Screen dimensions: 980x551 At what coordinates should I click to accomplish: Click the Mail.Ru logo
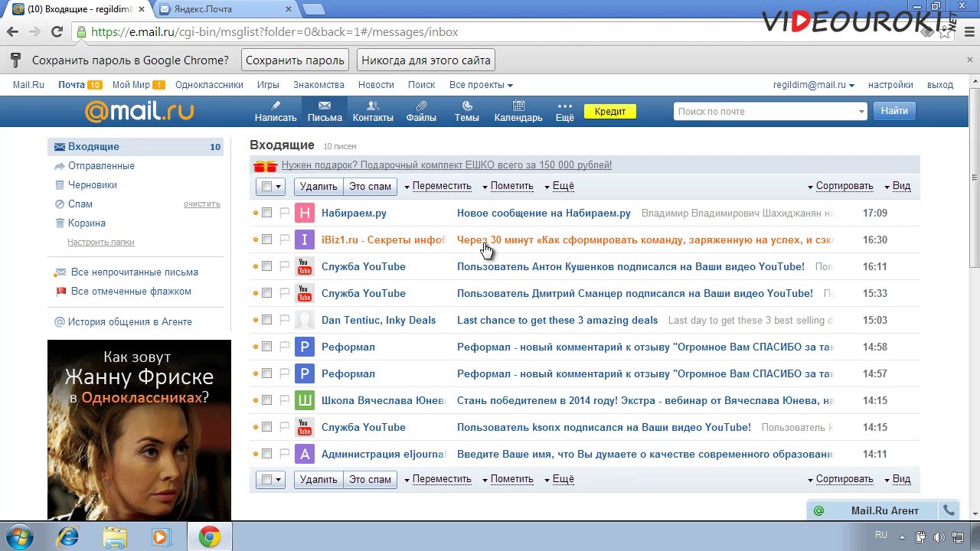tap(139, 112)
